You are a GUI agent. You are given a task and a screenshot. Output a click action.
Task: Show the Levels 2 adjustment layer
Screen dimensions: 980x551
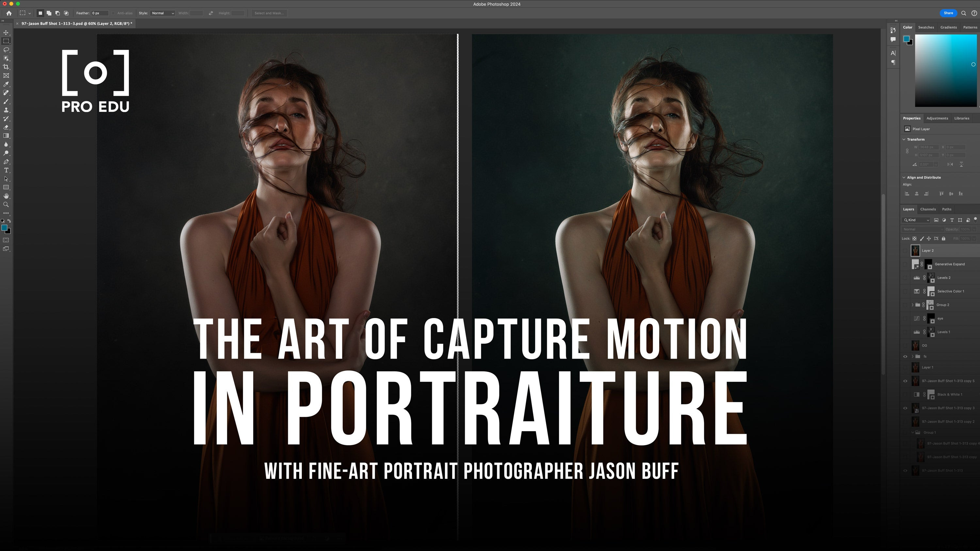(905, 278)
